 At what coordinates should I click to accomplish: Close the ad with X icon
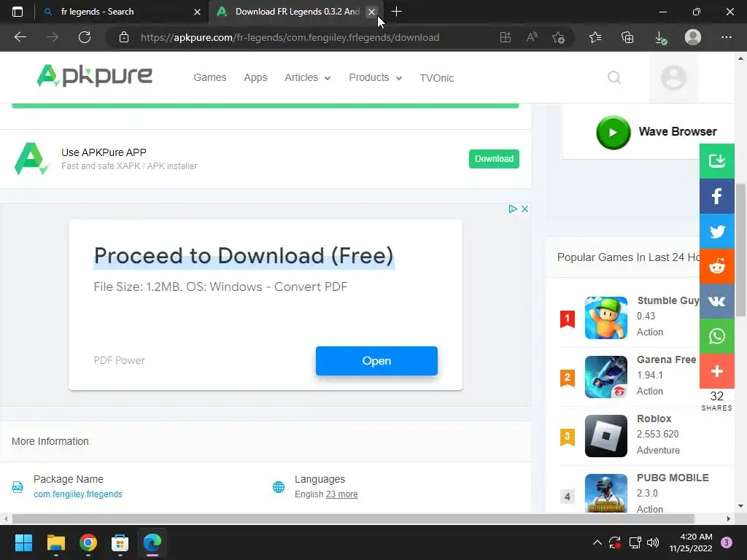525,209
